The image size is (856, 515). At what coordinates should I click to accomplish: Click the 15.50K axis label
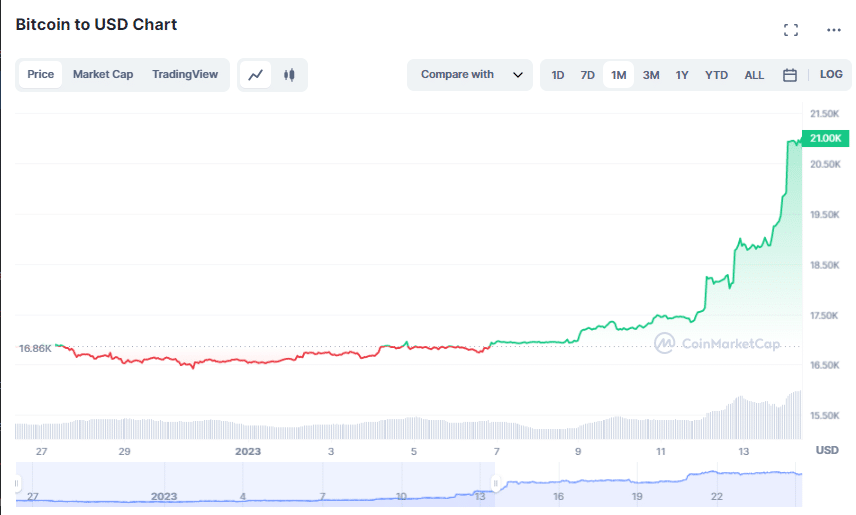(824, 416)
